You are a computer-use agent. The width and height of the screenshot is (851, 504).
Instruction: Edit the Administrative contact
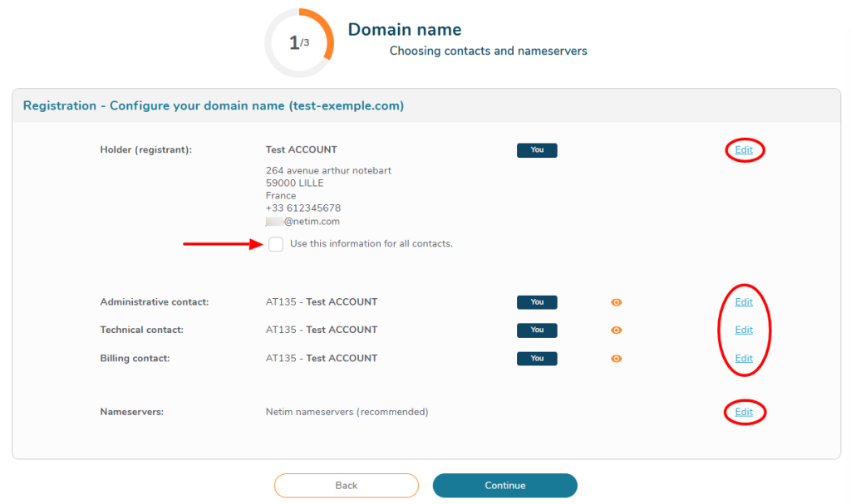click(x=744, y=302)
